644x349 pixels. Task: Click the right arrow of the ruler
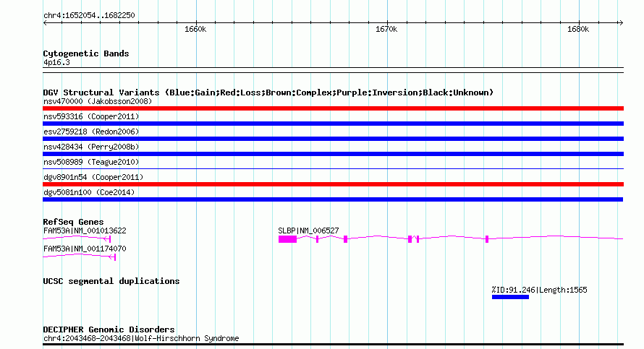[x=621, y=23]
